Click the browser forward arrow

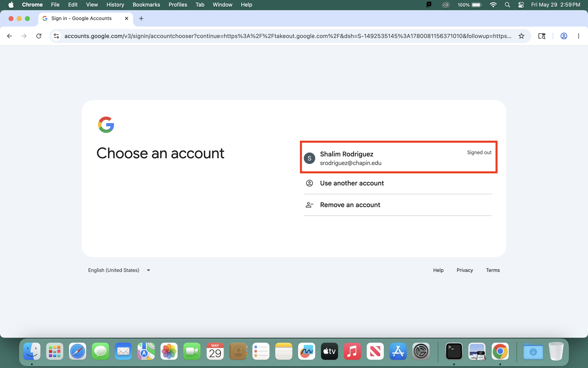[x=24, y=36]
